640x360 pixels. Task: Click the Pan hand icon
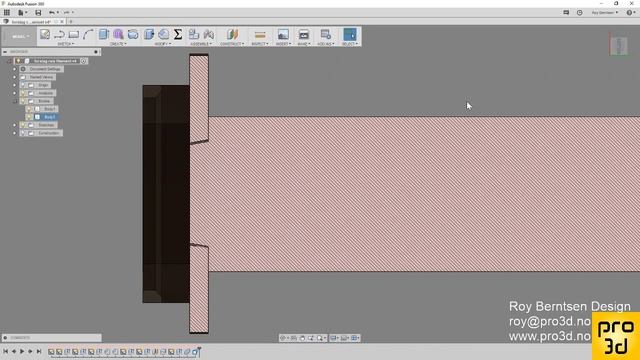(302, 338)
